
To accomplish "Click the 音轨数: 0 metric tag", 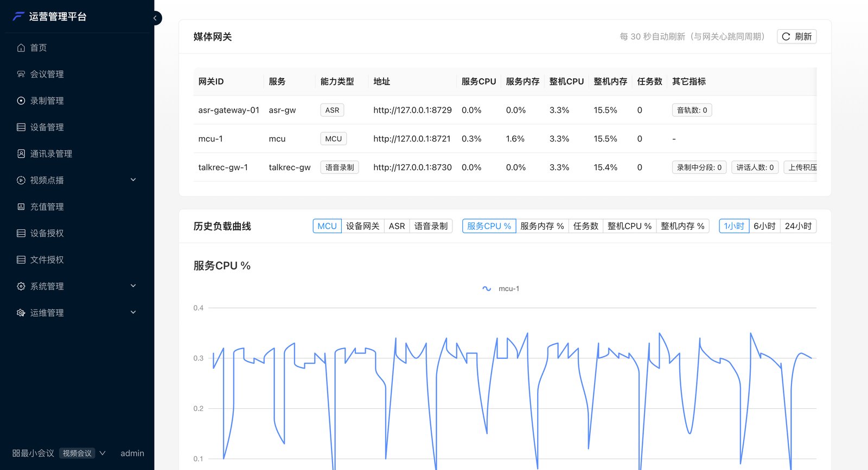I will click(692, 110).
